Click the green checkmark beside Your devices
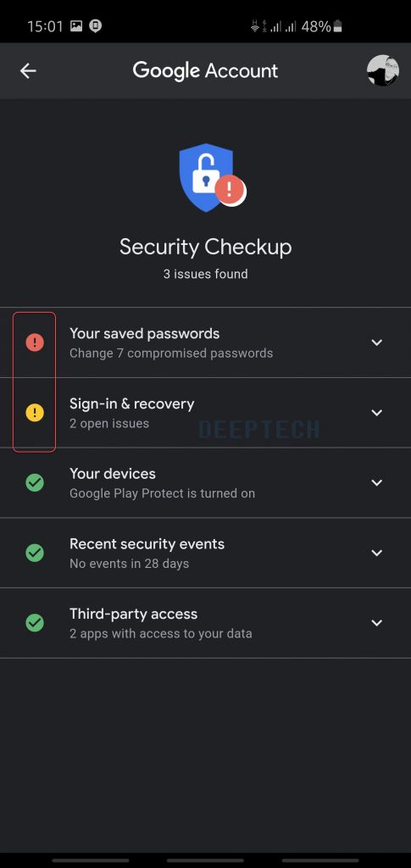Viewport: 411px width, 868px height. point(35,482)
